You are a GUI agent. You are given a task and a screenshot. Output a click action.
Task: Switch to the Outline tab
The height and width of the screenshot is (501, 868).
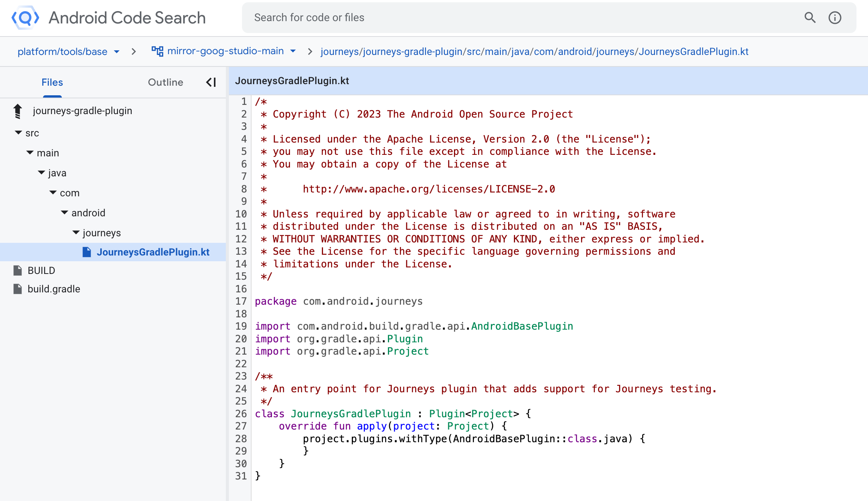tap(166, 82)
